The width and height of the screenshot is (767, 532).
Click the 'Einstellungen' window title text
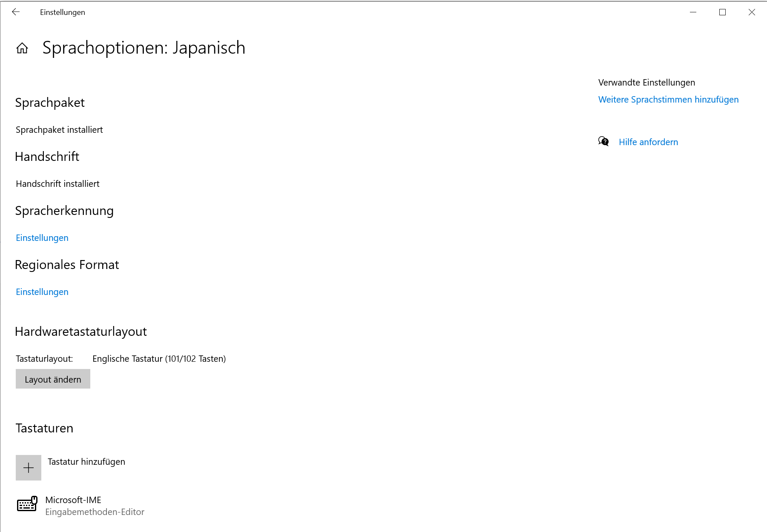tap(63, 12)
